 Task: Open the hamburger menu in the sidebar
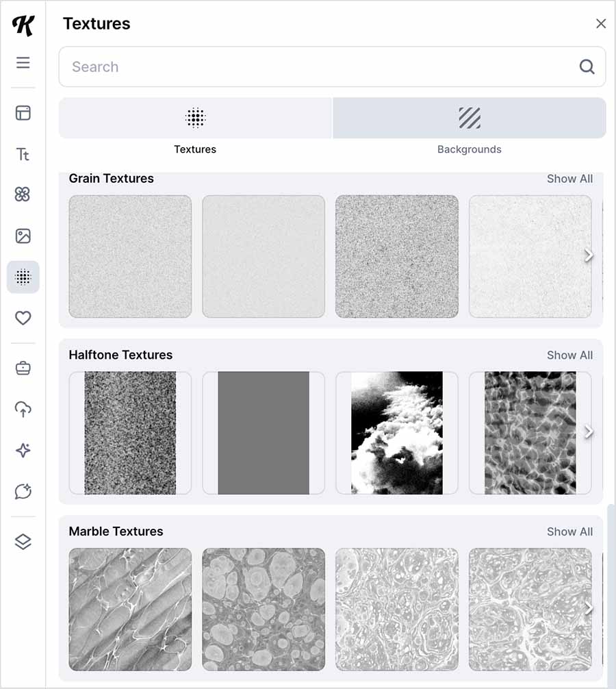click(23, 62)
